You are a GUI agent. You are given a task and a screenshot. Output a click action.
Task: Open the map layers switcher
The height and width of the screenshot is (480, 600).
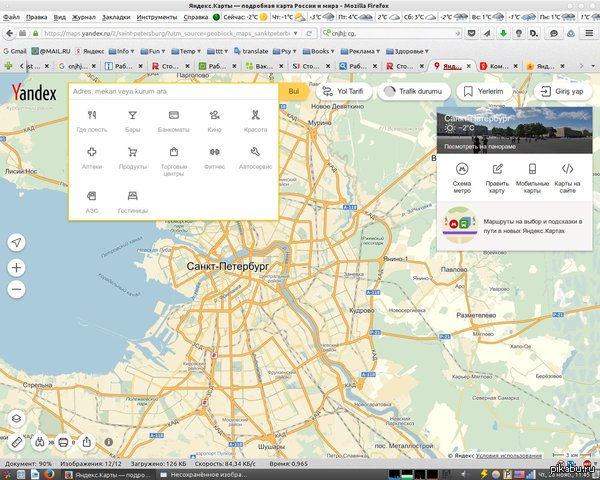click(16, 418)
